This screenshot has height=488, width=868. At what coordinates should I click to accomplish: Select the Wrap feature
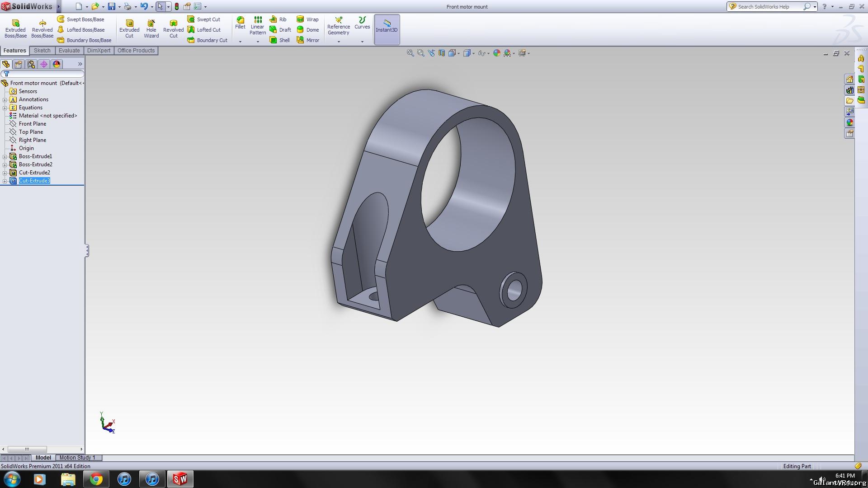[x=307, y=19]
